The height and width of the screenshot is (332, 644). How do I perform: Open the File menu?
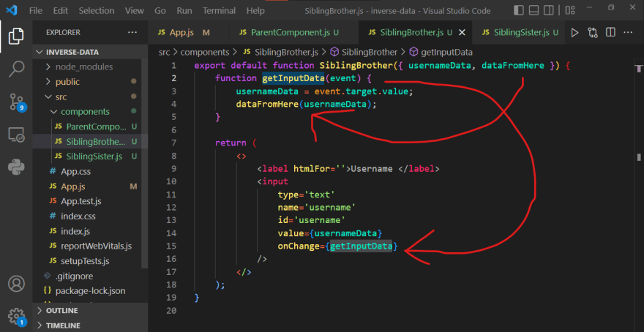pyautogui.click(x=36, y=11)
